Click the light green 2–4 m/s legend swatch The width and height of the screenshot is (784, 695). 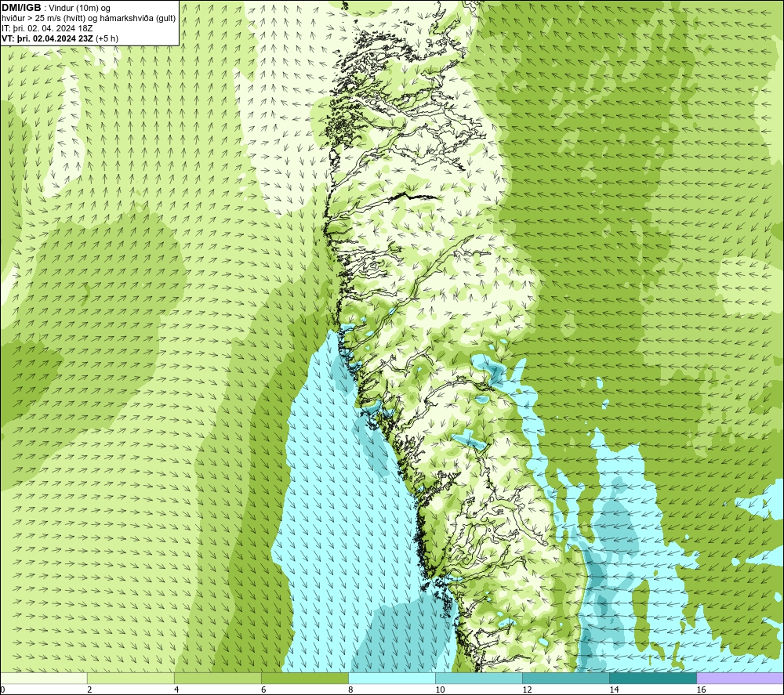tap(130, 678)
